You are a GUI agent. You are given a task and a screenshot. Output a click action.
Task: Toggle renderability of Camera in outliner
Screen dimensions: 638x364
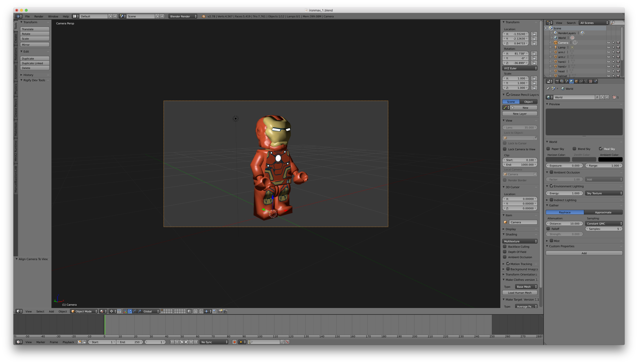(618, 43)
